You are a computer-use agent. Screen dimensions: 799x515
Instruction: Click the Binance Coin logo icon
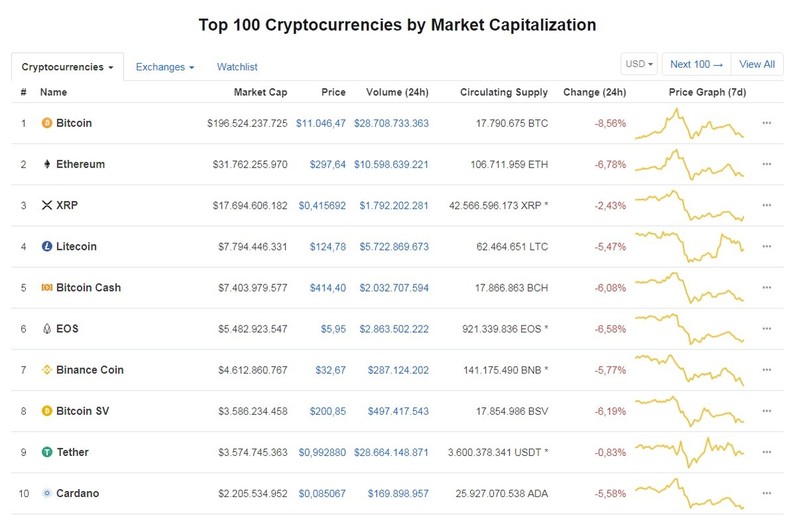47,370
